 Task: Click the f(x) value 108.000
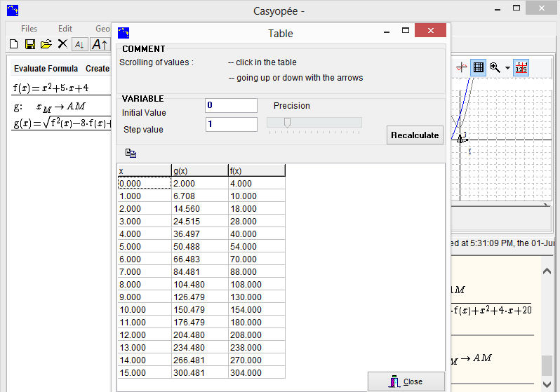[256, 285]
